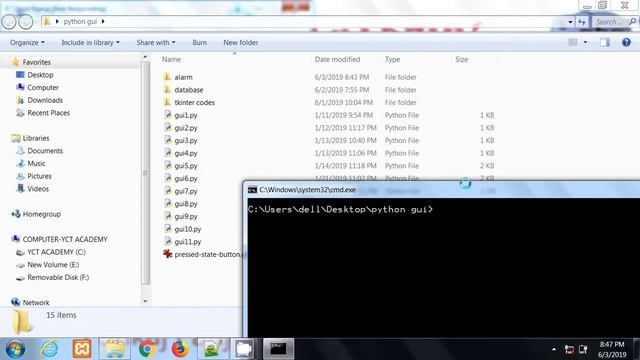Open Removable Disk (F:)

[52, 277]
